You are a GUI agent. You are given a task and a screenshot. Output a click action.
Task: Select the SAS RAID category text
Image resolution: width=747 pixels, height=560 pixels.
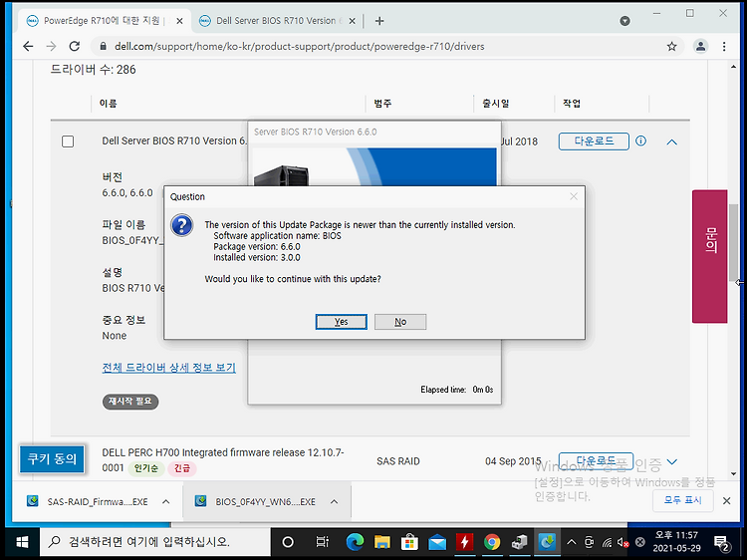[398, 461]
